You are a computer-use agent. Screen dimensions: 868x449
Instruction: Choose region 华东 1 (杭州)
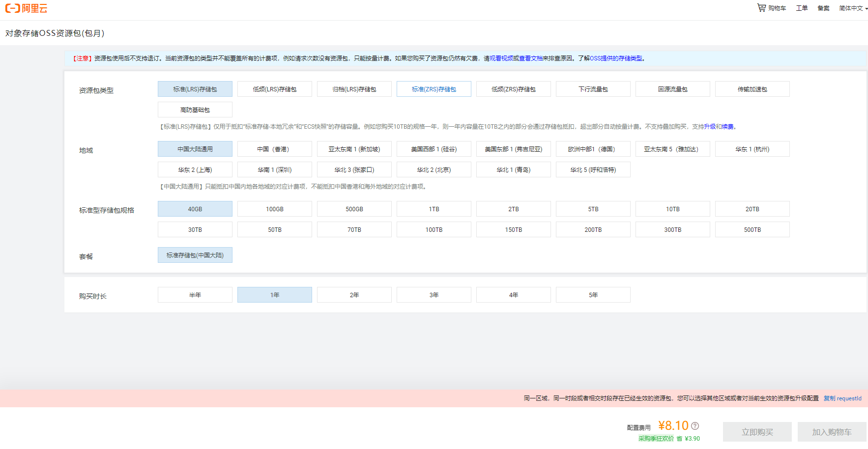coord(752,149)
